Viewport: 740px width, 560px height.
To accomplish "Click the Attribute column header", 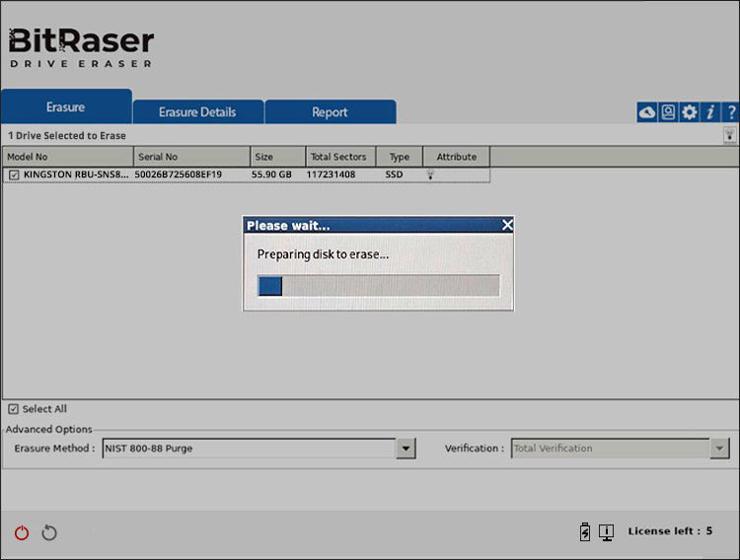I will tap(457, 157).
